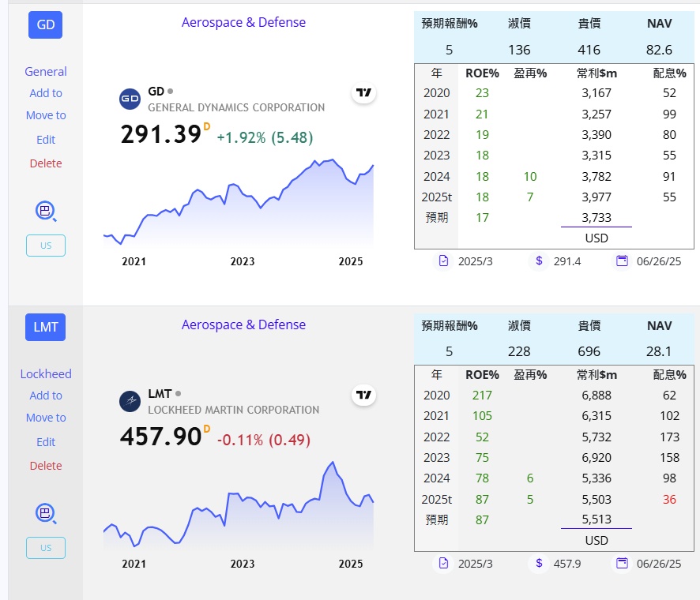Click GD 2024 profit value 3,782
The image size is (700, 600).
point(596,177)
